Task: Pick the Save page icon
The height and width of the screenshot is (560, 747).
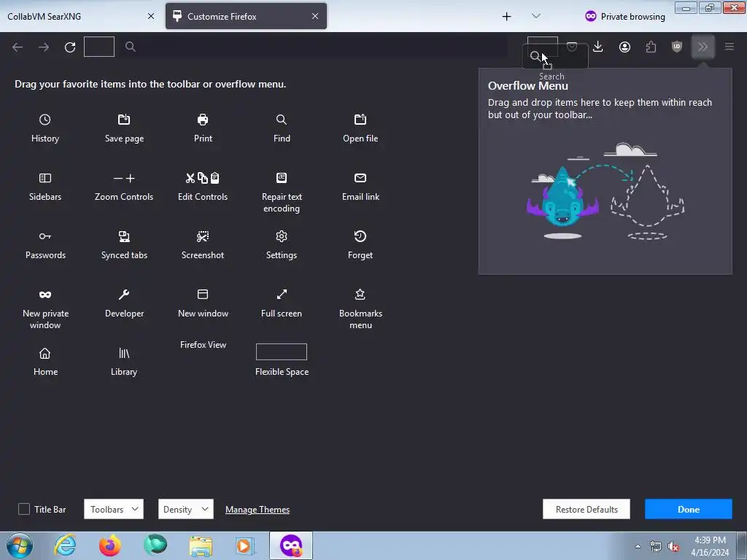Action: pyautogui.click(x=124, y=120)
